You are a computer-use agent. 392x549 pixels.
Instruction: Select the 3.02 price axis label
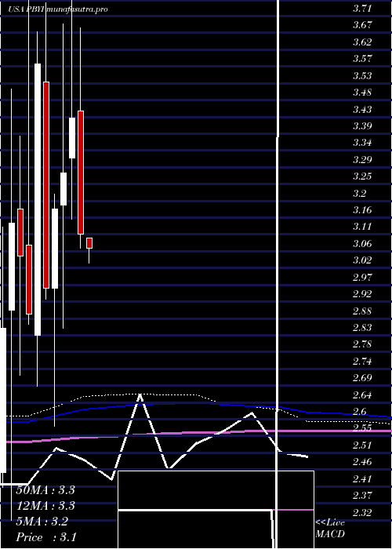tap(362, 260)
